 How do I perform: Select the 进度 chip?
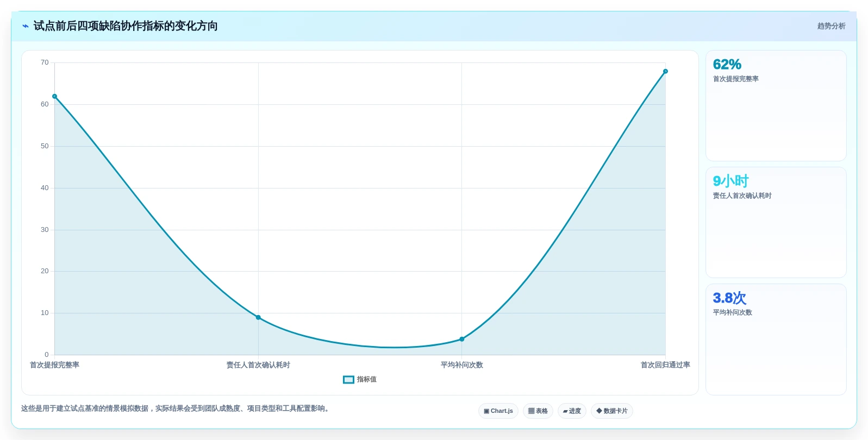[572, 411]
